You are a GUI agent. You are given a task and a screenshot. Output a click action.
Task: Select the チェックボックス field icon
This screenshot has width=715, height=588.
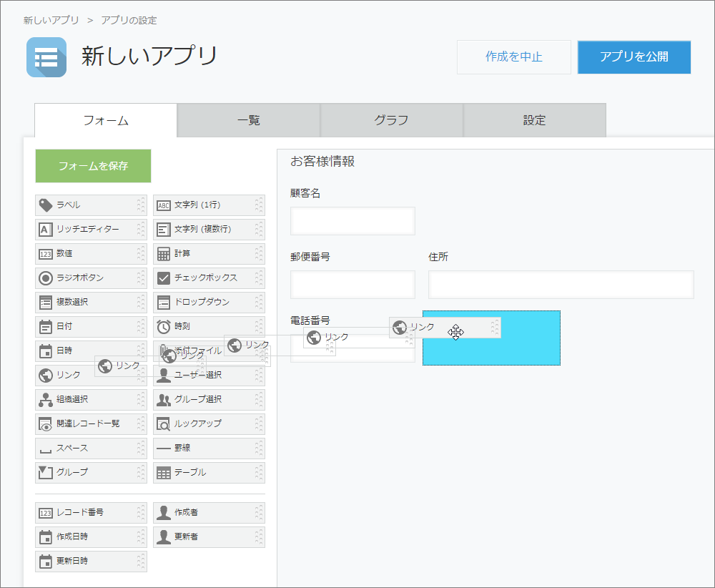point(163,278)
